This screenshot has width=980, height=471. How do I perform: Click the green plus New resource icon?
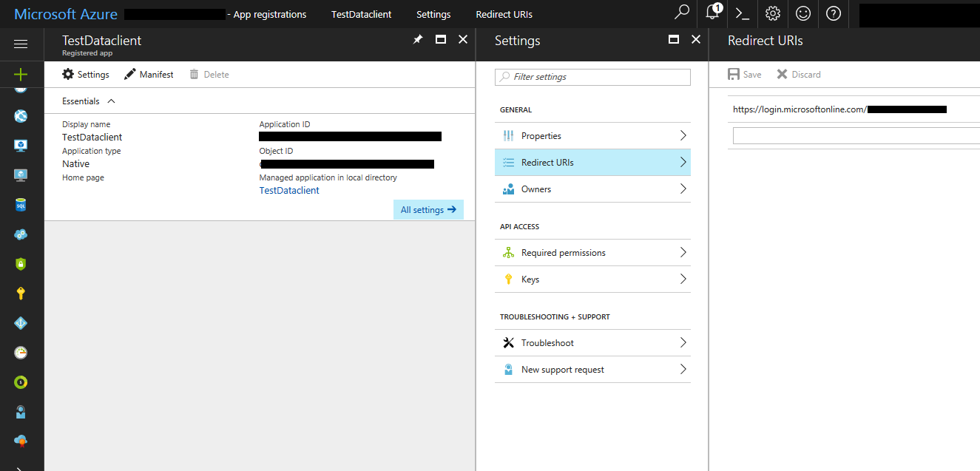(x=21, y=75)
